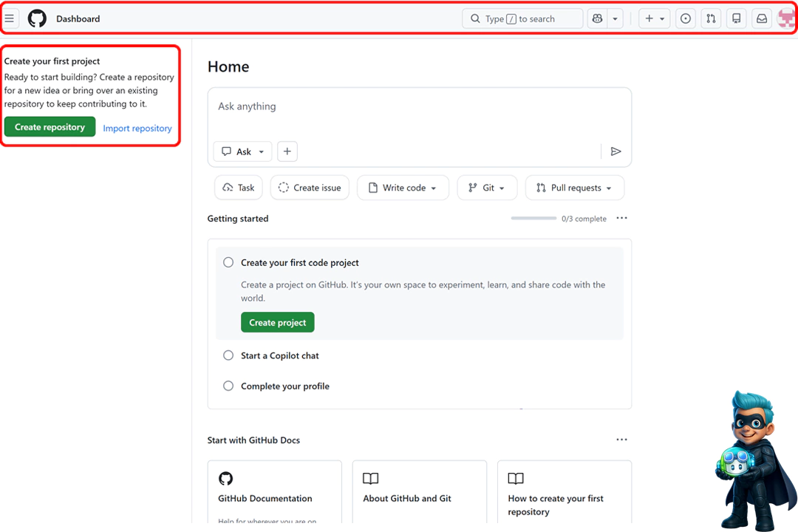Click the Create repository button
The height and width of the screenshot is (532, 798).
point(50,126)
